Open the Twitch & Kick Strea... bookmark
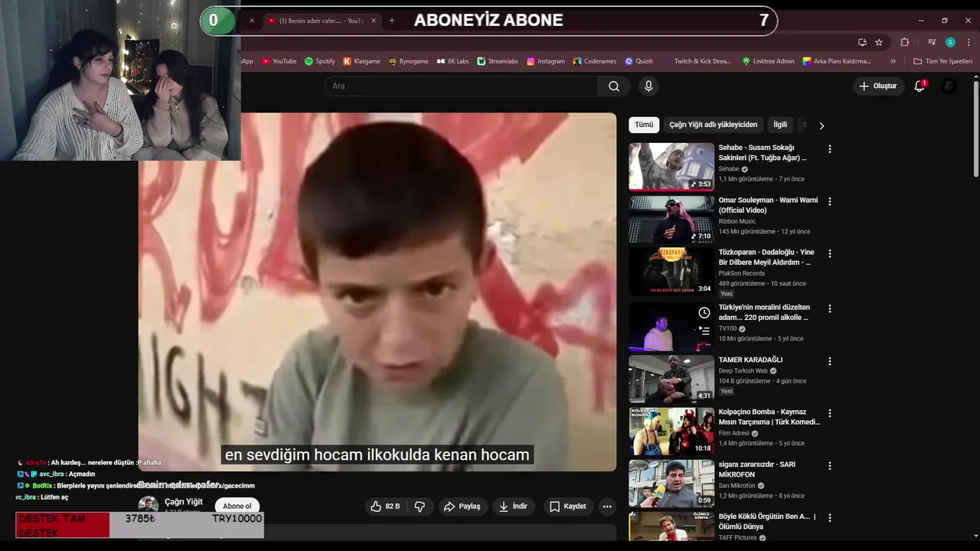 point(697,61)
